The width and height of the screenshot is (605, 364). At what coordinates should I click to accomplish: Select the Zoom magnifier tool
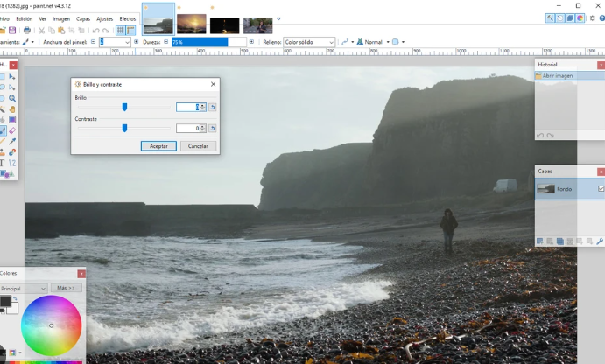[12, 98]
